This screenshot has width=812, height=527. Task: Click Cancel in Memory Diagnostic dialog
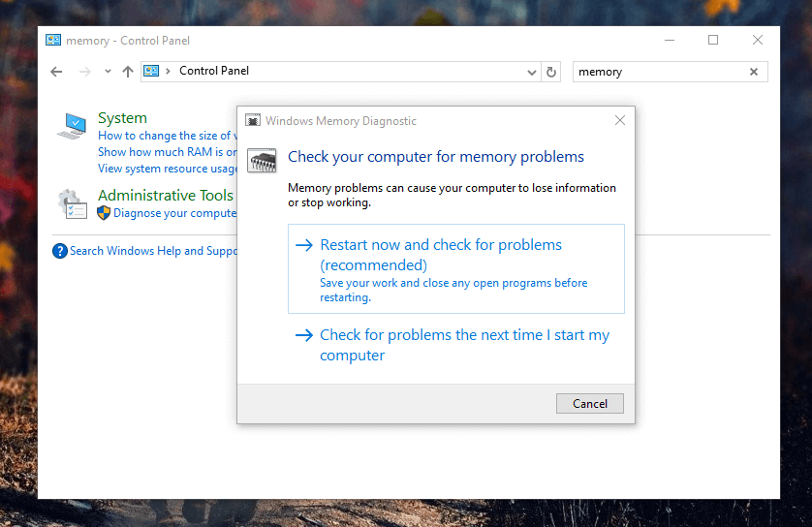[x=590, y=404]
